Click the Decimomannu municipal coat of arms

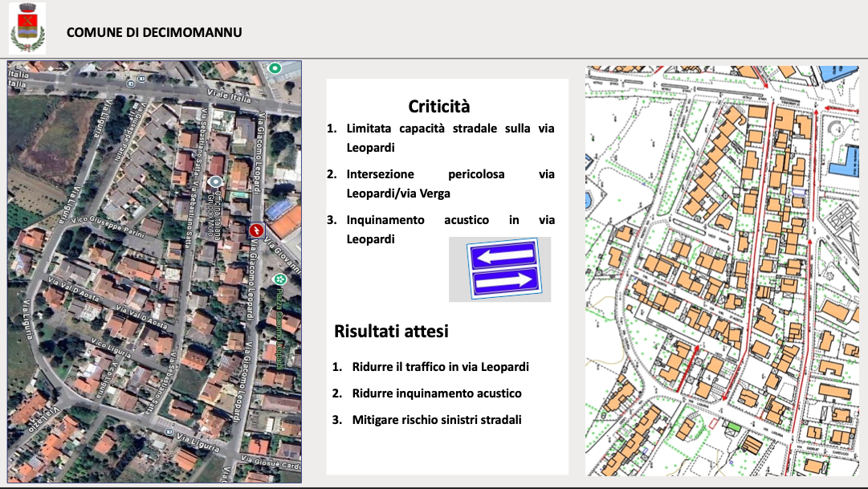tap(27, 29)
